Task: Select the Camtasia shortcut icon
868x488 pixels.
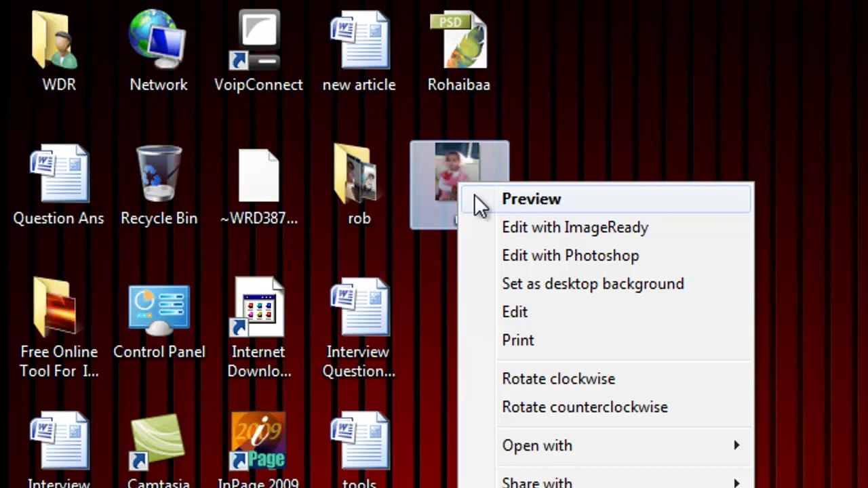Action: [159, 442]
